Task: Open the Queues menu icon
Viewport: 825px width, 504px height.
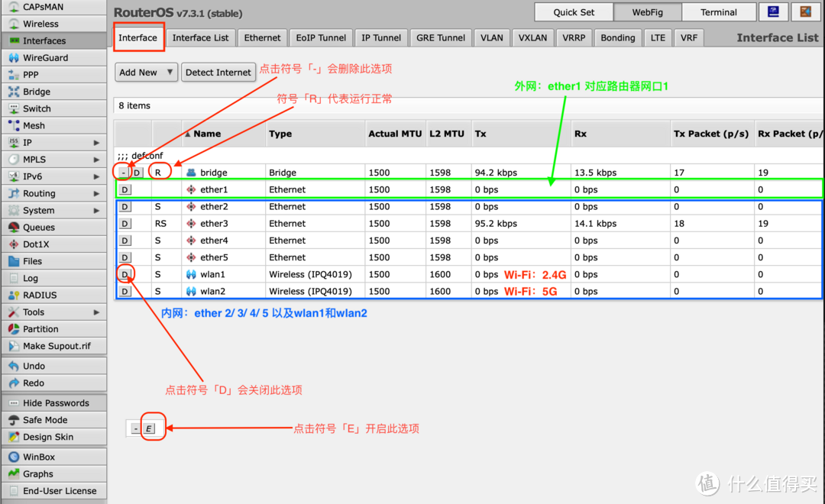Action: (14, 228)
